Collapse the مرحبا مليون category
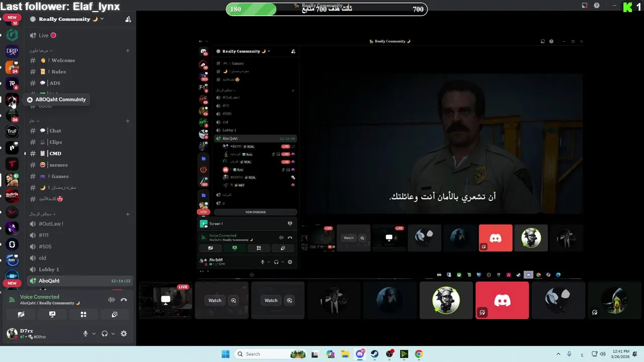644x362 pixels. coord(41,50)
